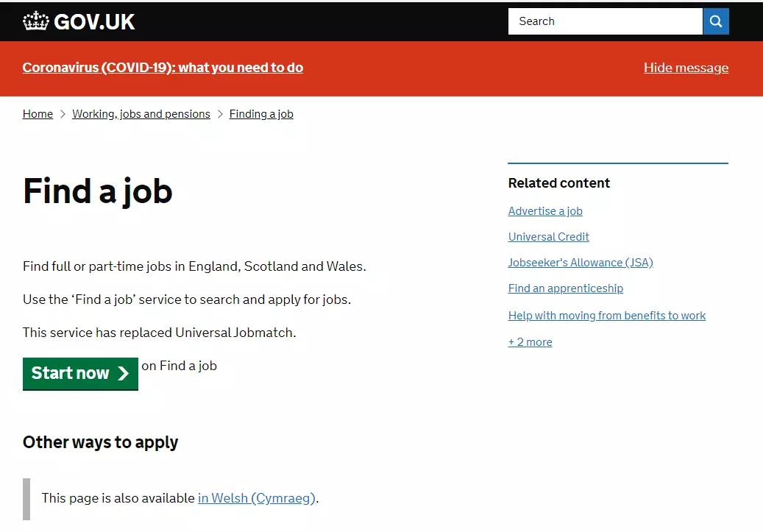Go to Home breadcrumb

pos(38,114)
